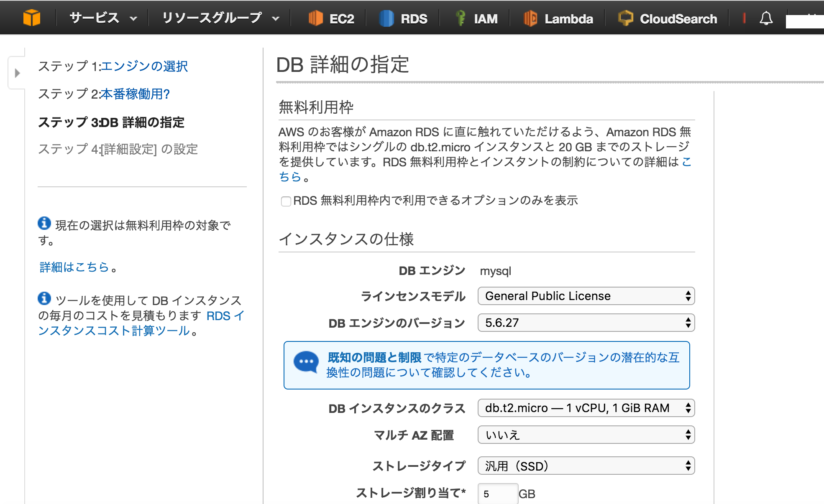This screenshot has height=504, width=824.
Task: Open the リソースグループ menu
Action: (x=220, y=18)
